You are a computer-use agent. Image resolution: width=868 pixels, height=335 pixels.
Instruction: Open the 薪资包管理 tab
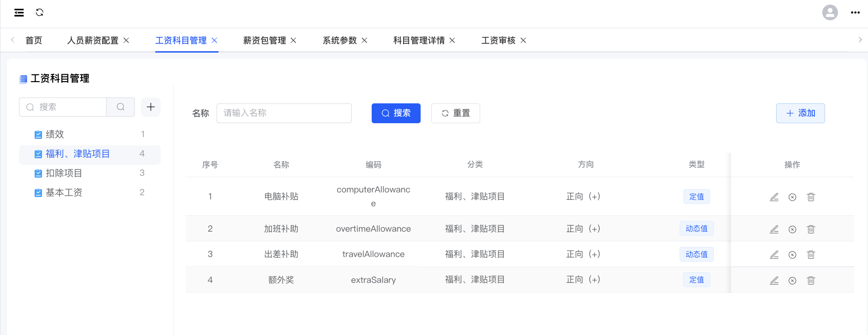(x=265, y=41)
